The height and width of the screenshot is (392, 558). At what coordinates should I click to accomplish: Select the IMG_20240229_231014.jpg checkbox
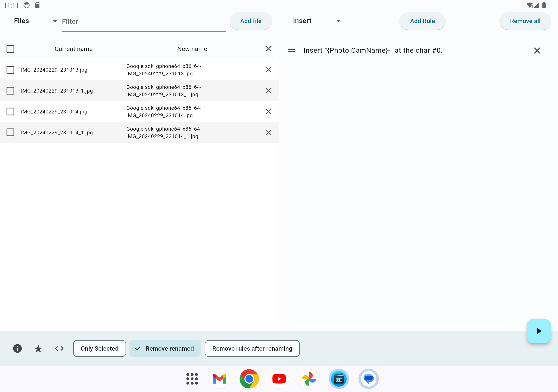(10, 112)
